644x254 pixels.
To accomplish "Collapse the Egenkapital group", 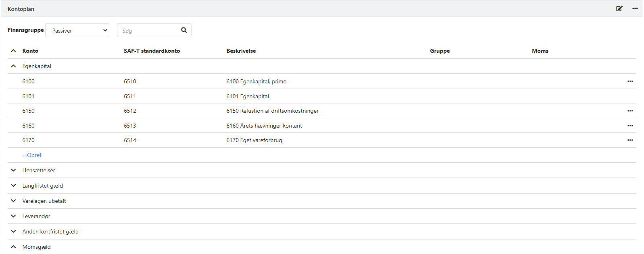I will point(13,66).
